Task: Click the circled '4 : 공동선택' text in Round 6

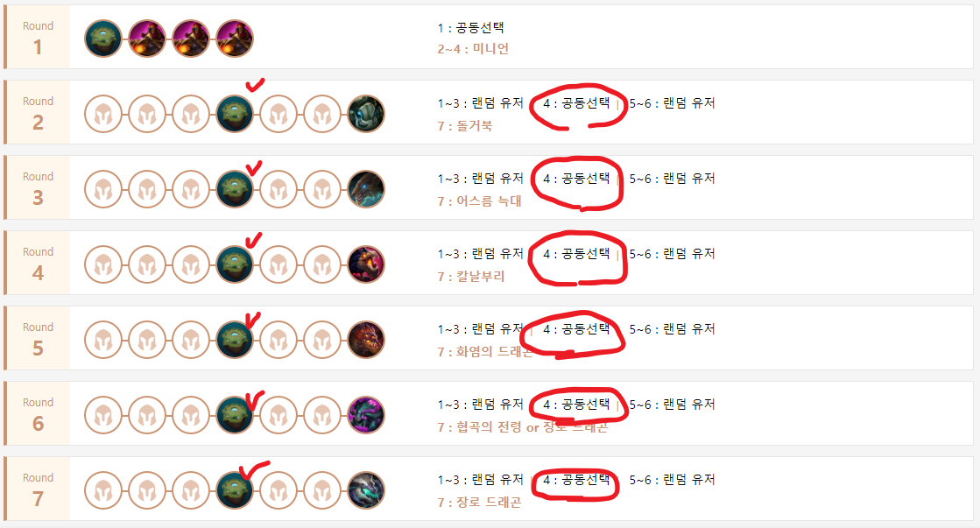Action: pos(576,405)
